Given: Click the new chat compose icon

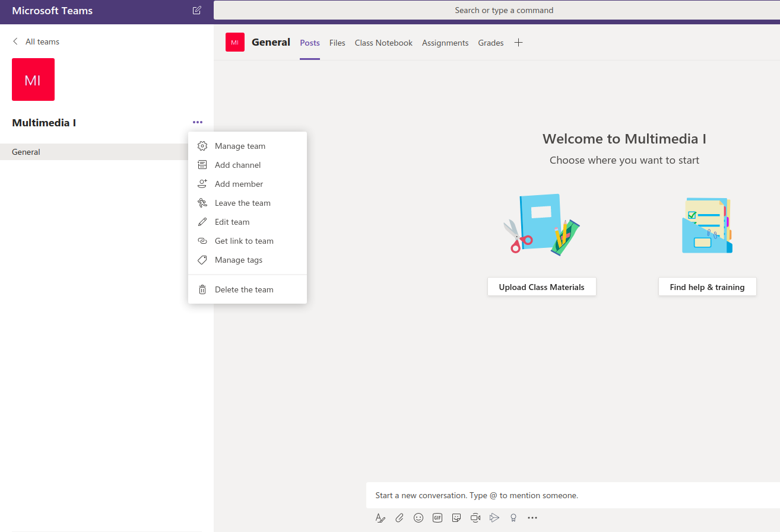Looking at the screenshot, I should pos(197,11).
